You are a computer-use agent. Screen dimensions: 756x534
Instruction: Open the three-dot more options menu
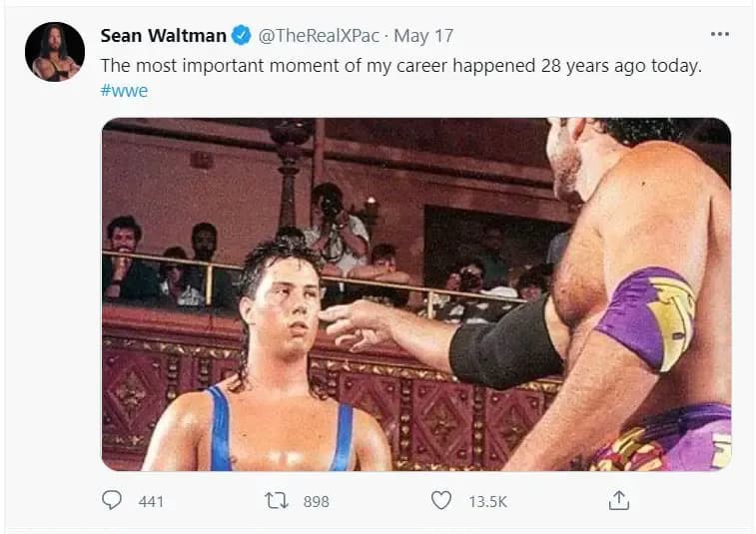click(719, 34)
